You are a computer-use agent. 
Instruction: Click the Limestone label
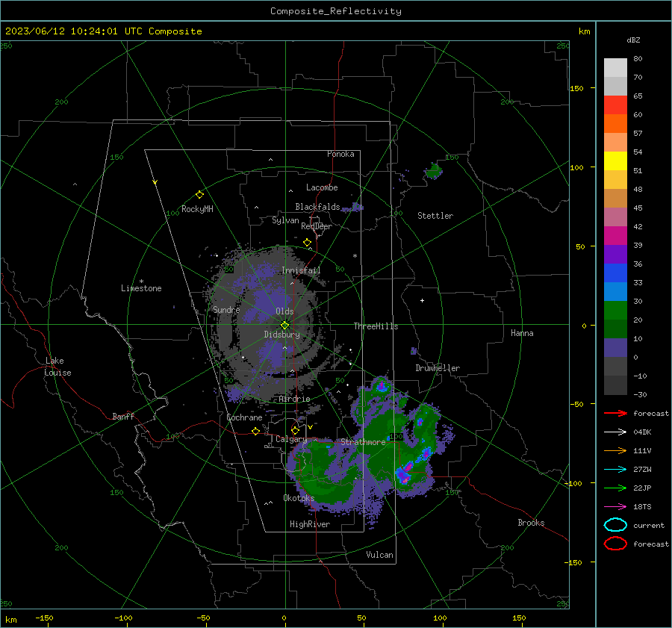(x=141, y=288)
